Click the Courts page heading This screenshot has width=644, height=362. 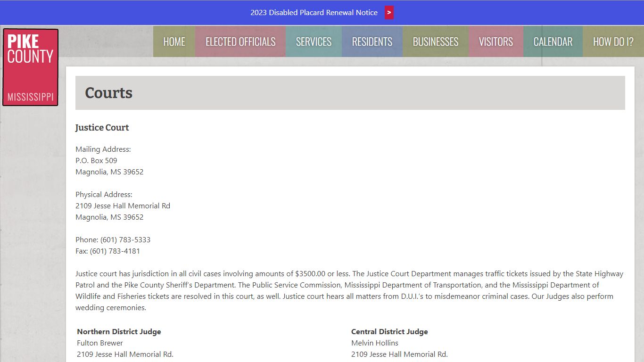click(108, 93)
